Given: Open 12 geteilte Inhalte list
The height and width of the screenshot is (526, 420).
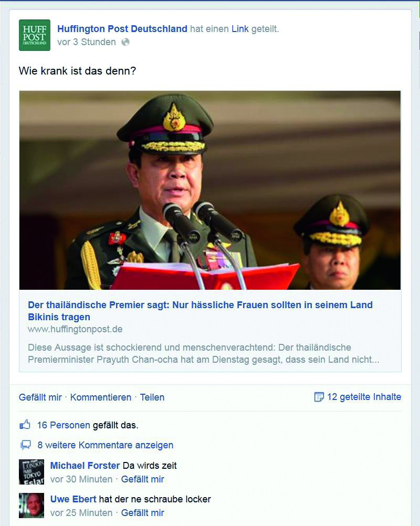Looking at the screenshot, I should [x=364, y=397].
